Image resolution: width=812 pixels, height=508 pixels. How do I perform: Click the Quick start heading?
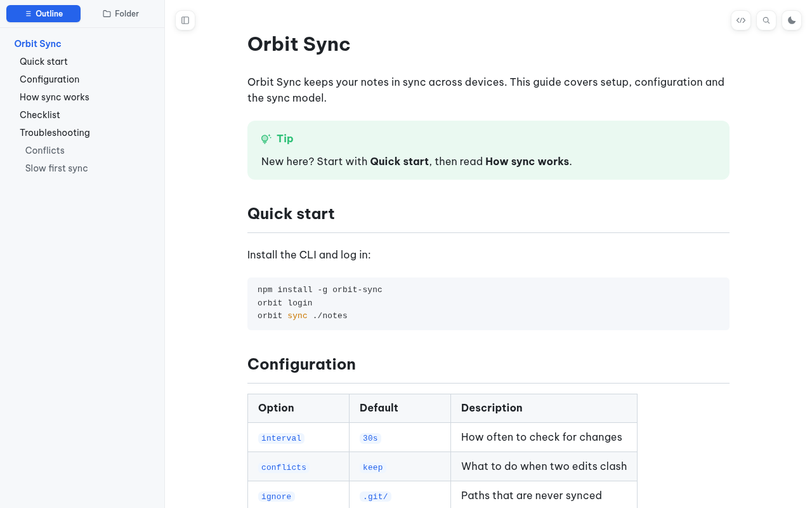coord(291,213)
